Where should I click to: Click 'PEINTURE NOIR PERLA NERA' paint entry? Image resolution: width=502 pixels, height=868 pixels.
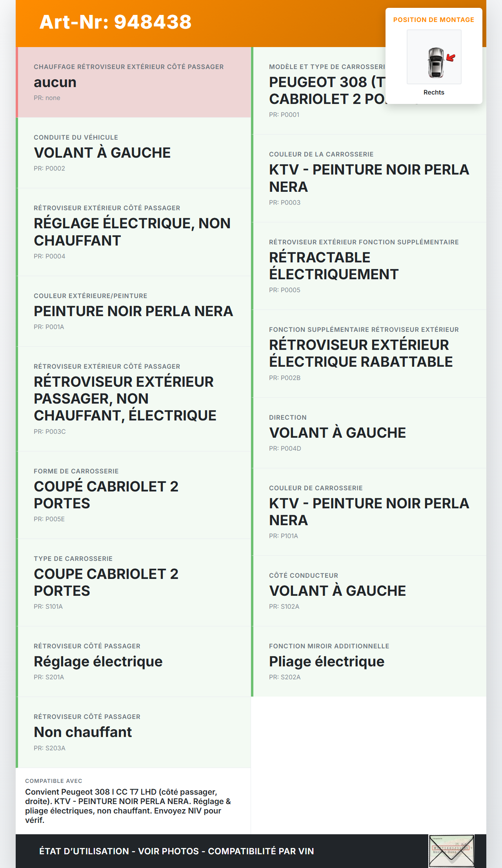tap(133, 311)
